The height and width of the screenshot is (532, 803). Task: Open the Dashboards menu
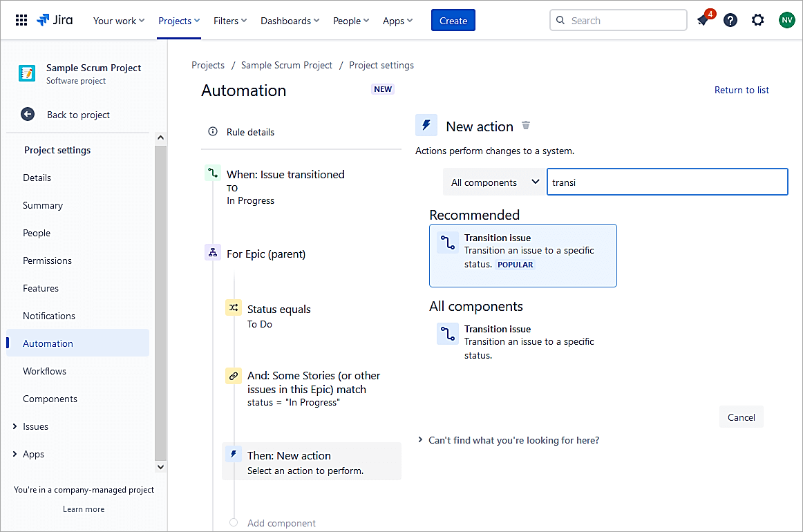pyautogui.click(x=290, y=21)
